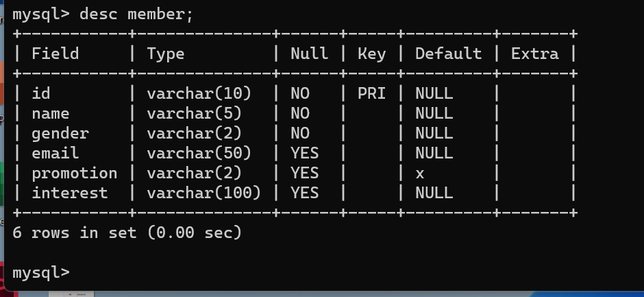Click the 'desc member;' command text

click(x=136, y=15)
